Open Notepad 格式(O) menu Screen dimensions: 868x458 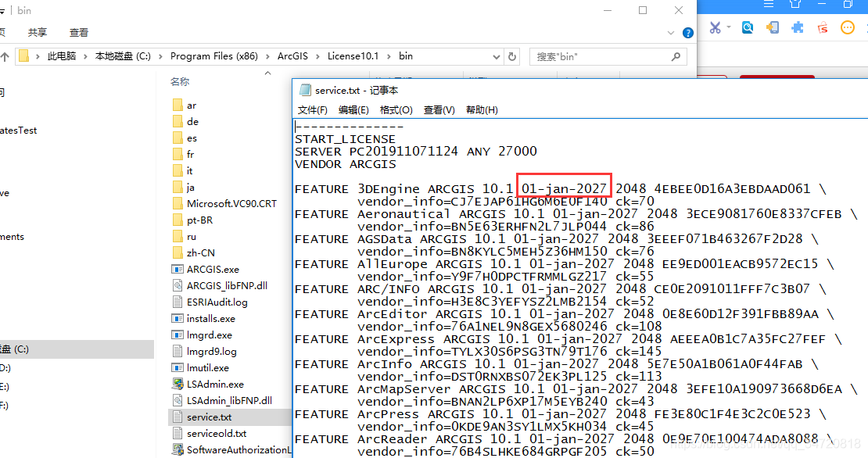[396, 110]
